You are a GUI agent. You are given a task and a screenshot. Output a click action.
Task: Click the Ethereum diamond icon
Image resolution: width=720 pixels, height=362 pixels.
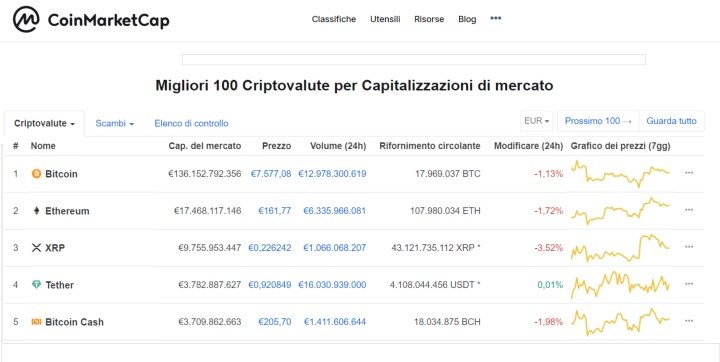(x=36, y=211)
